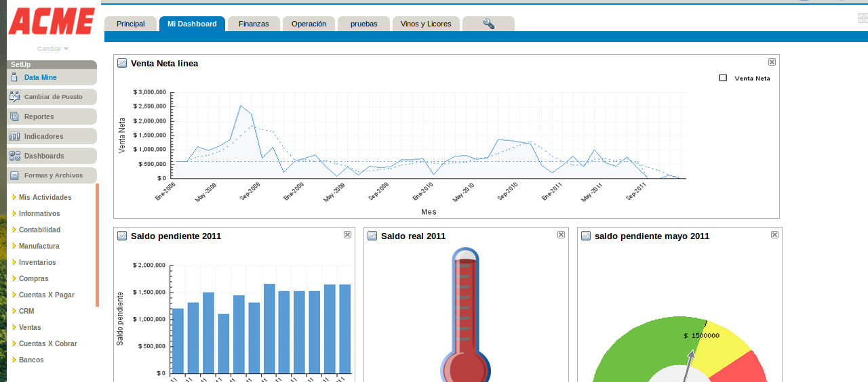
Task: Click the Dashboards grid icon
Action: [14, 156]
